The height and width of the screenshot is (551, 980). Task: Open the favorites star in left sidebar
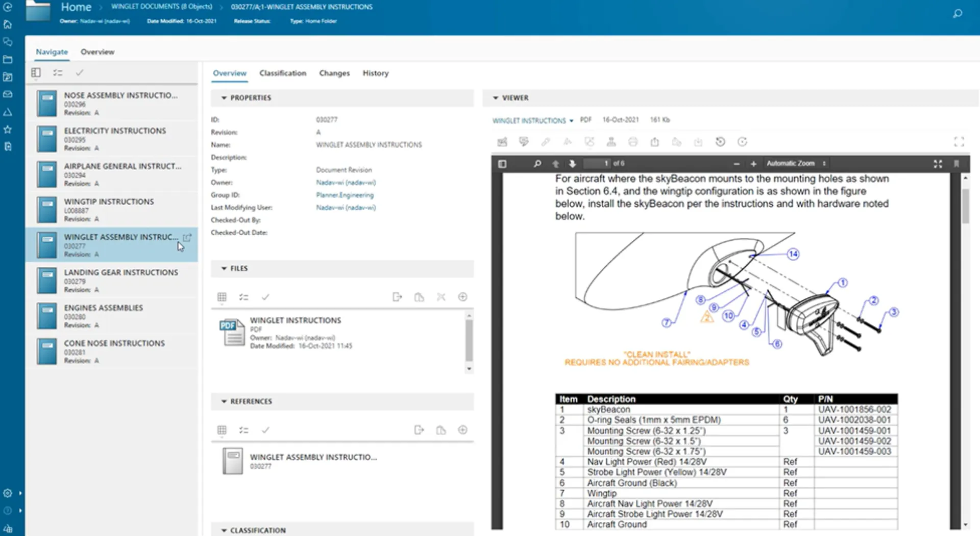8,130
